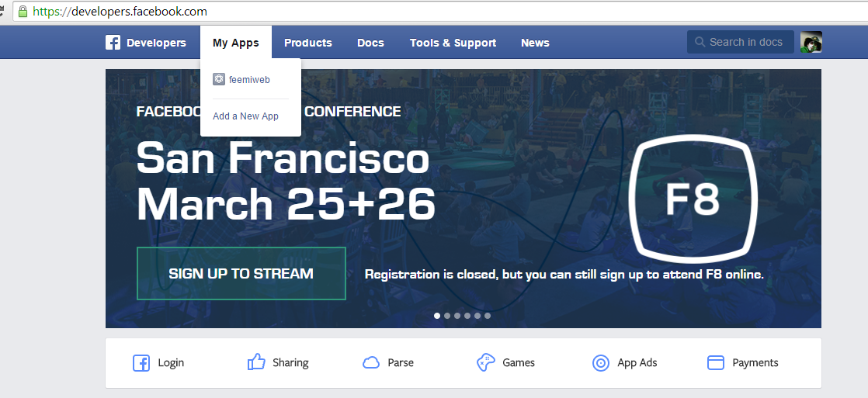Click the browser address bar URL
The height and width of the screenshot is (398, 868).
click(x=120, y=11)
